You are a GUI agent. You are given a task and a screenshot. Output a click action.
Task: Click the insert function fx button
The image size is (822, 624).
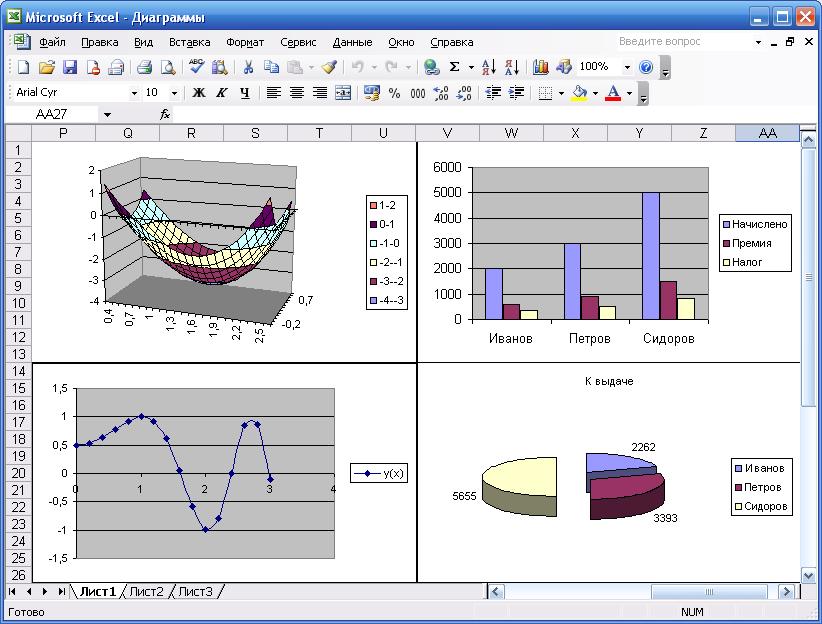pos(165,114)
